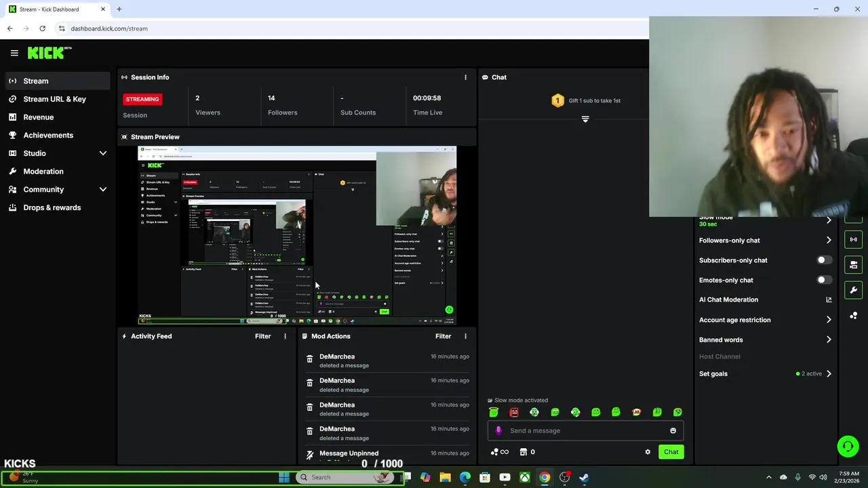868x488 pixels.
Task: Open File Explorer from the taskbar
Action: tap(445, 477)
